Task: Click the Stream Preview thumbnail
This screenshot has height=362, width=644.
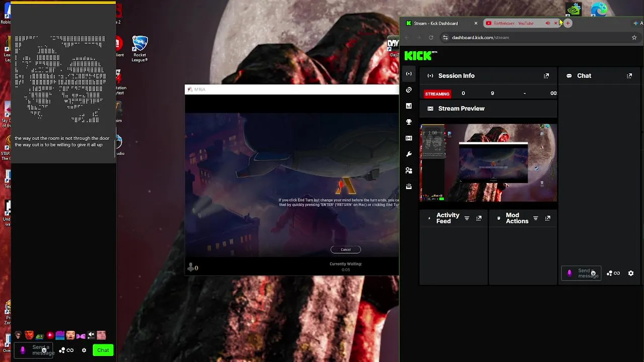Action: (x=488, y=163)
